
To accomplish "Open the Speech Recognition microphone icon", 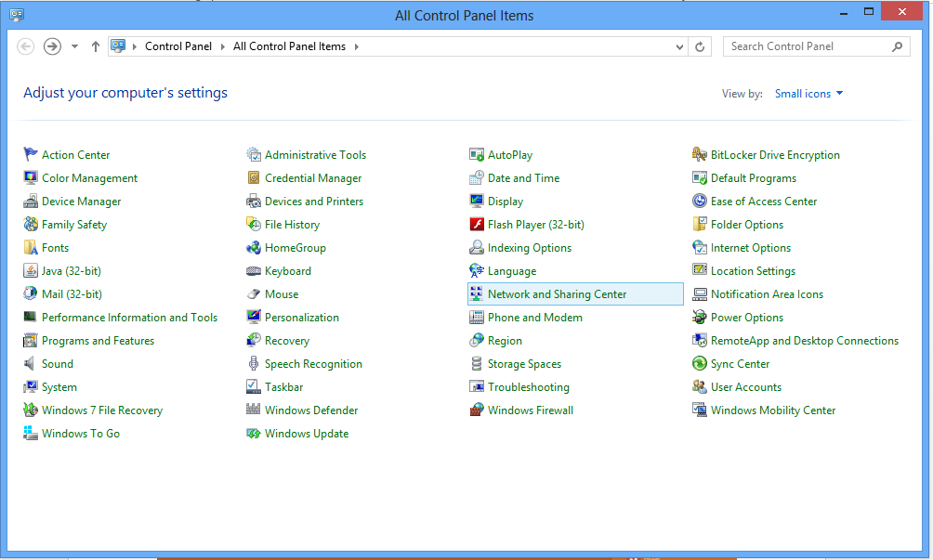I will [254, 363].
